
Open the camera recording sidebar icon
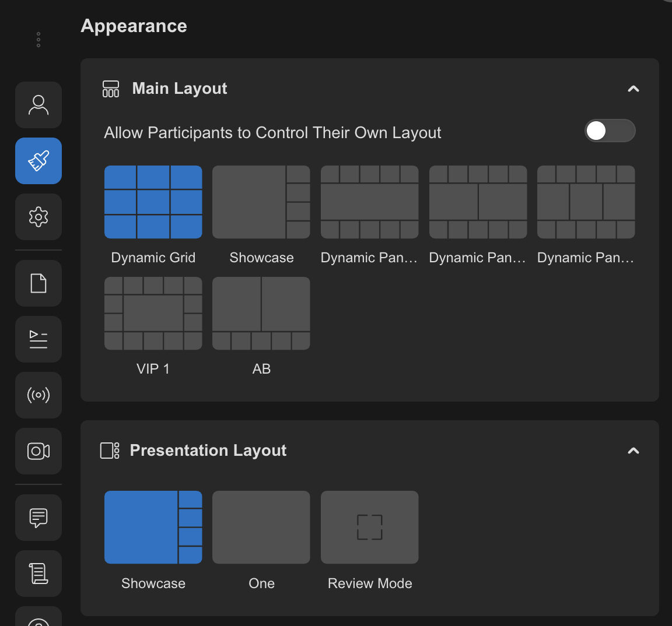[38, 451]
